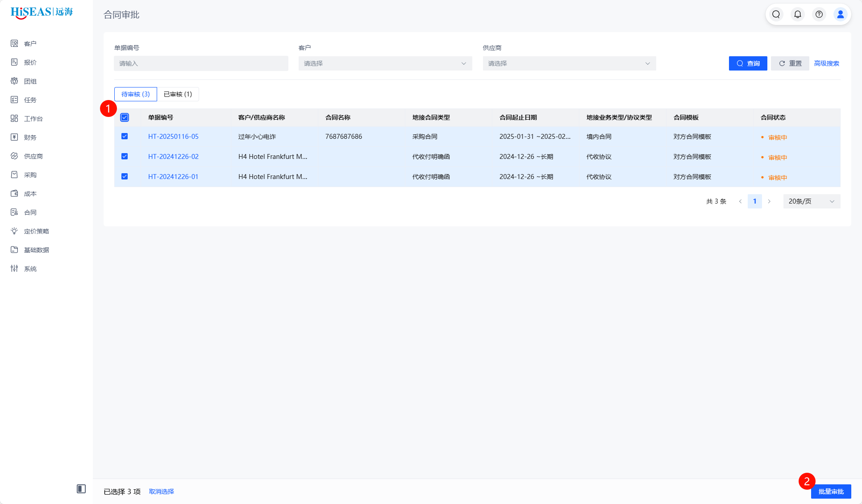Viewport: 862px width, 504px height.
Task: Click 审核中 status of HT-20250116-05
Action: 778,137
